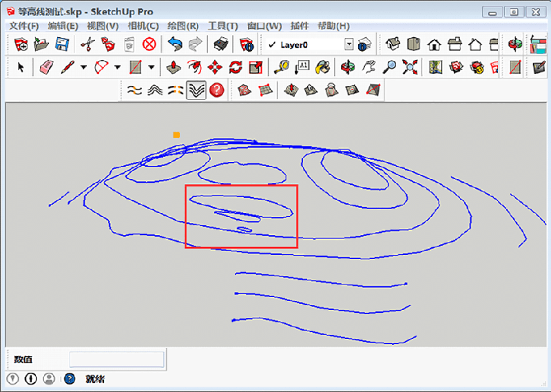Select the Zoom magnifier tool
The width and height of the screenshot is (551, 392).
(389, 67)
